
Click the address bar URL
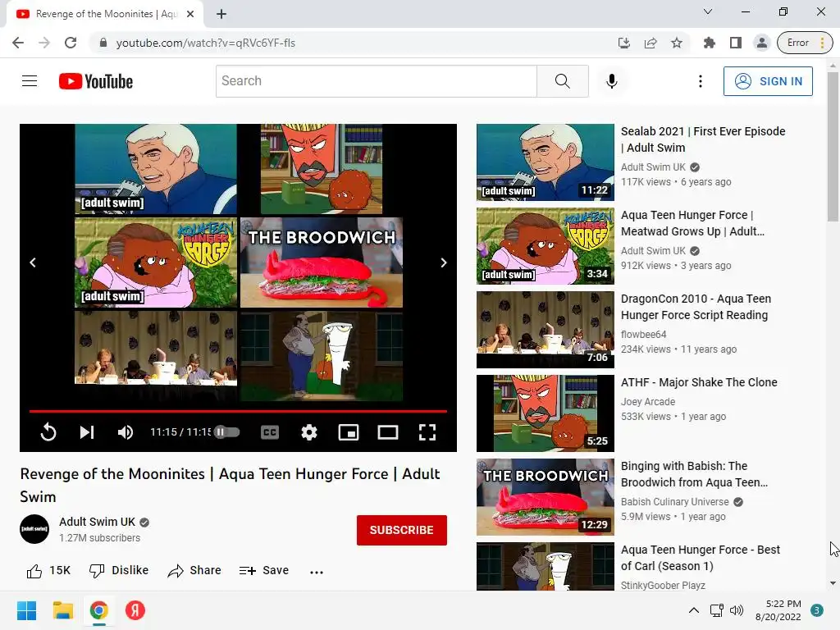pos(206,43)
